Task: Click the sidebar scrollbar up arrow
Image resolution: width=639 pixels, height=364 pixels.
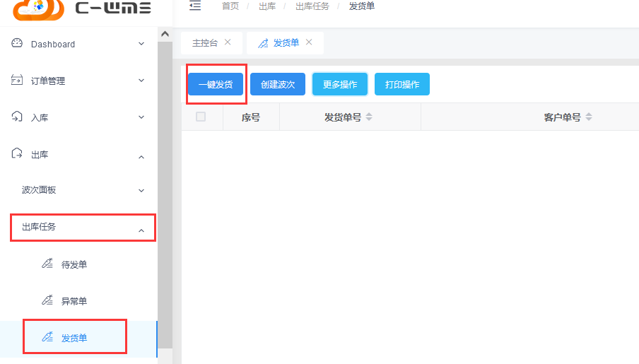Action: tap(165, 34)
